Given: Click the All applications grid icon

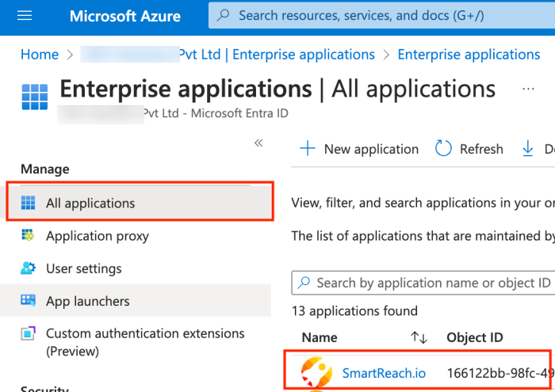Looking at the screenshot, I should tap(29, 203).
